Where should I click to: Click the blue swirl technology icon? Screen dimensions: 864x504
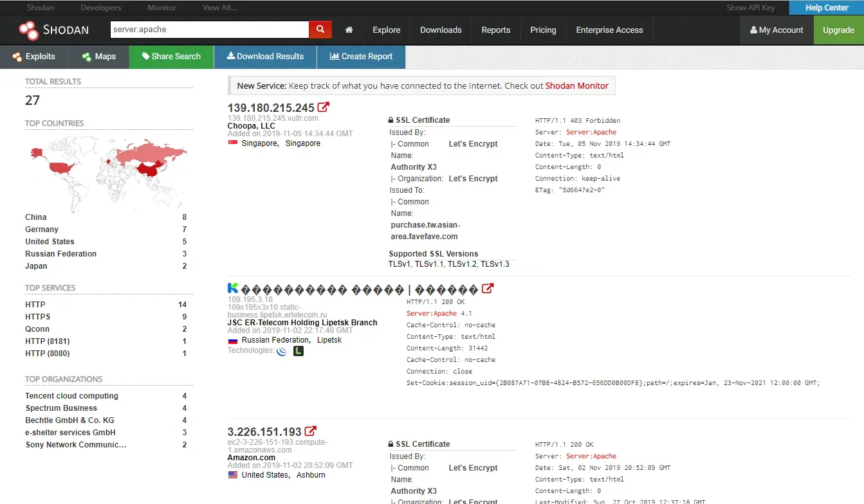pos(282,351)
